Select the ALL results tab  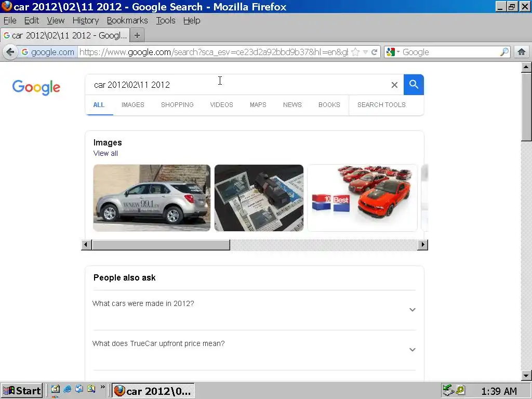tap(99, 105)
